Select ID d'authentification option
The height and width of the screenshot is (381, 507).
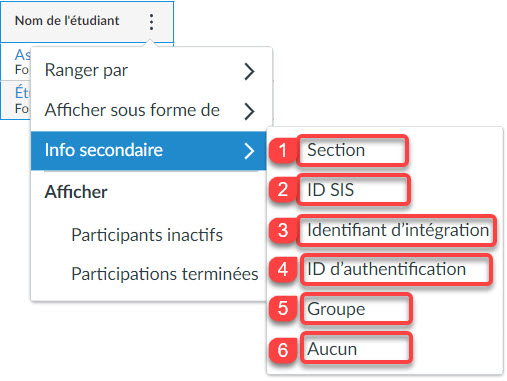386,269
